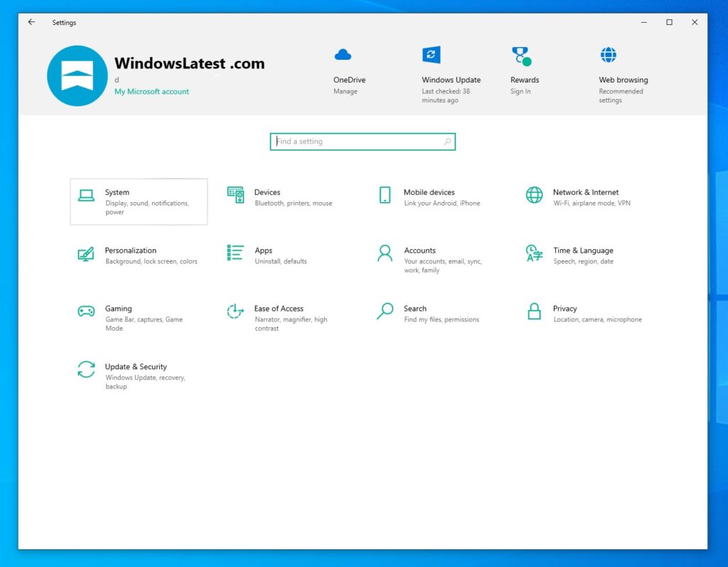Screen dimensions: 728x567
Task: Open My Microsoft account link
Action: click(x=151, y=92)
